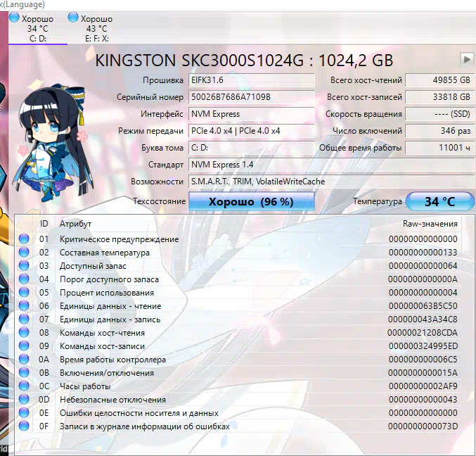Screen dimensions: 476x456
Task: Select Единицы данных - чтение attribute text
Action: pos(110,306)
